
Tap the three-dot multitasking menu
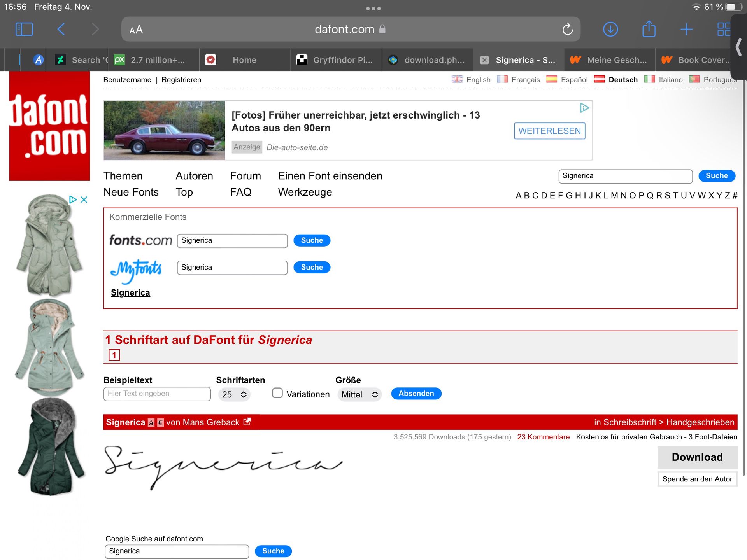[x=373, y=9]
